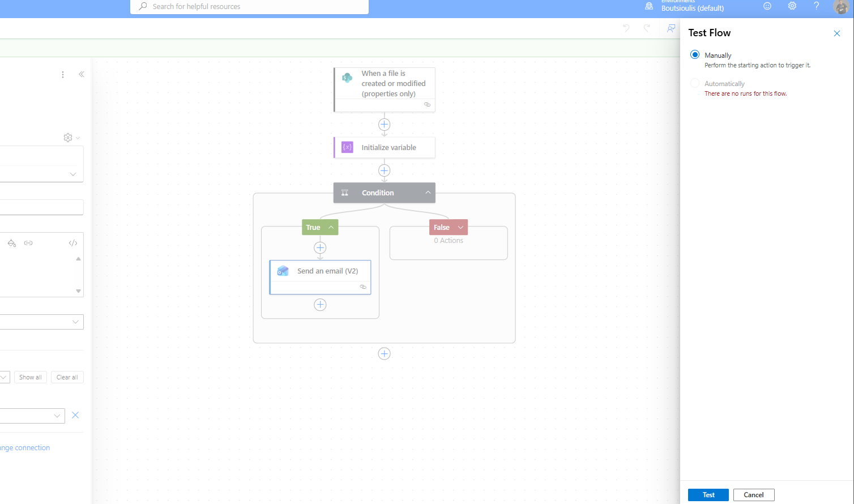Click the code view icon in editor
The height and width of the screenshot is (504, 854).
73,243
